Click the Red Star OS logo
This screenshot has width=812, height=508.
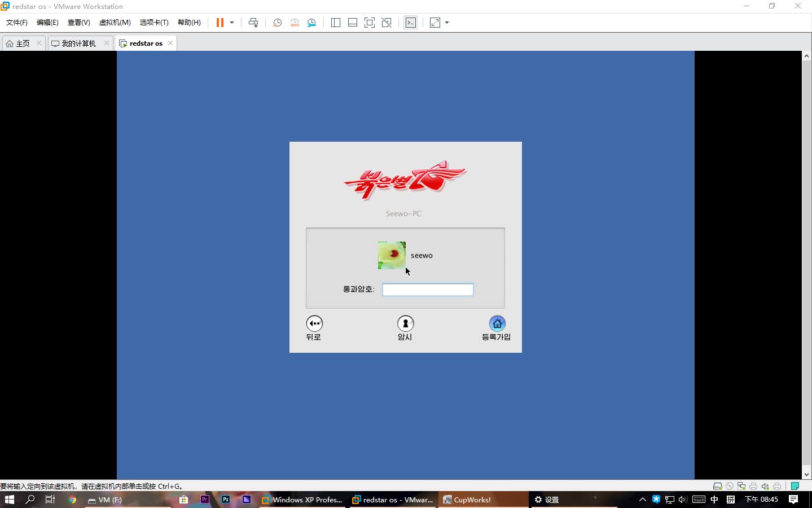tap(405, 179)
